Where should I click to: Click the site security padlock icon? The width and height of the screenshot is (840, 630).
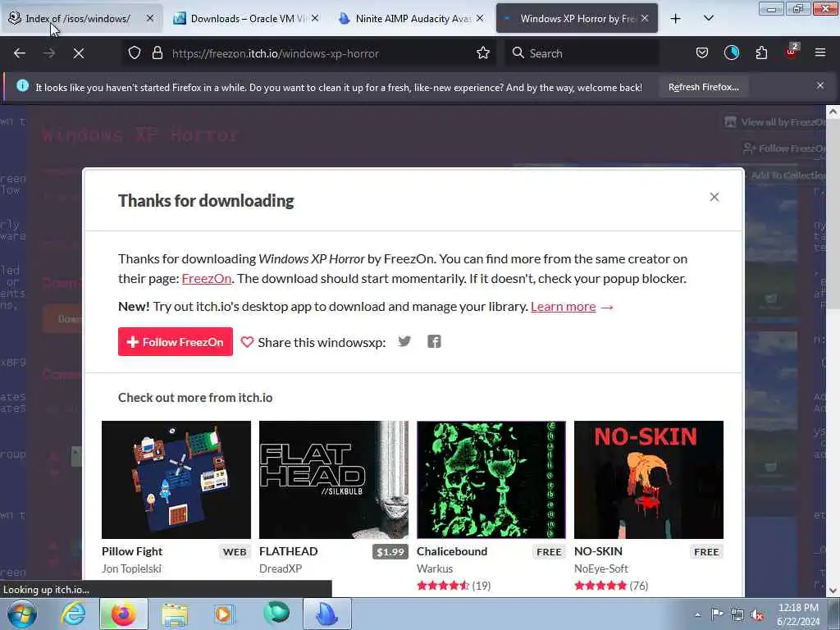pos(157,53)
